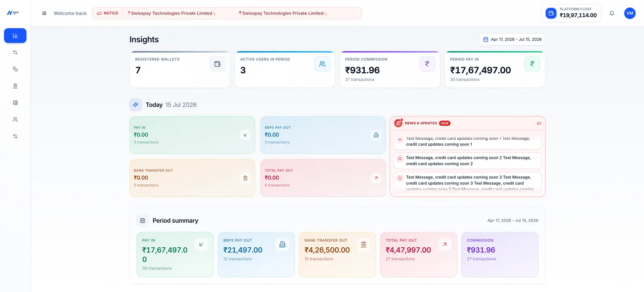Click the Registered Wallets card wallet icon

click(x=217, y=64)
